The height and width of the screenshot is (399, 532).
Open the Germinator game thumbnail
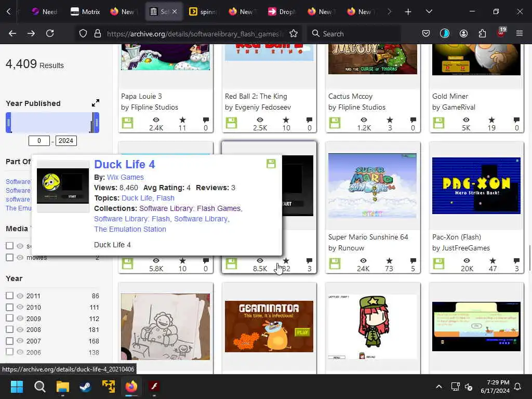[x=269, y=326]
